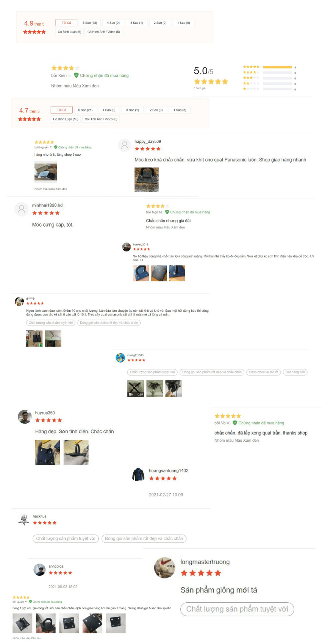Click hoangvantuong1402's jacket avatar
Screen dimensions: 322x644
click(x=138, y=475)
